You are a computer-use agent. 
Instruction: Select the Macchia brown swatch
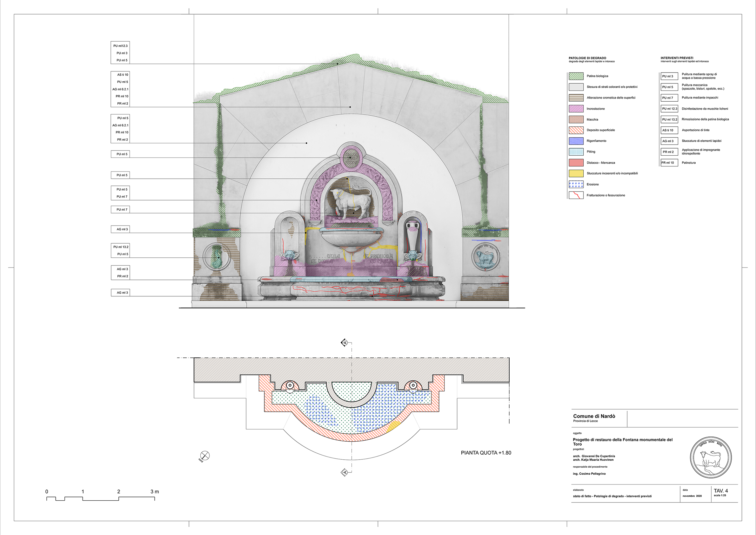(x=576, y=119)
